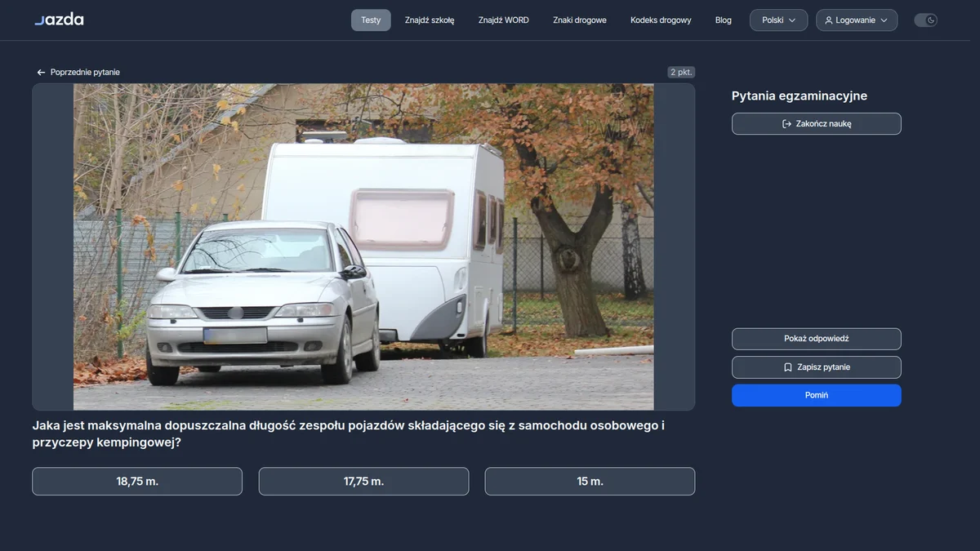Toggle the dark mode switch
Image resolution: width=980 pixels, height=551 pixels.
925,20
